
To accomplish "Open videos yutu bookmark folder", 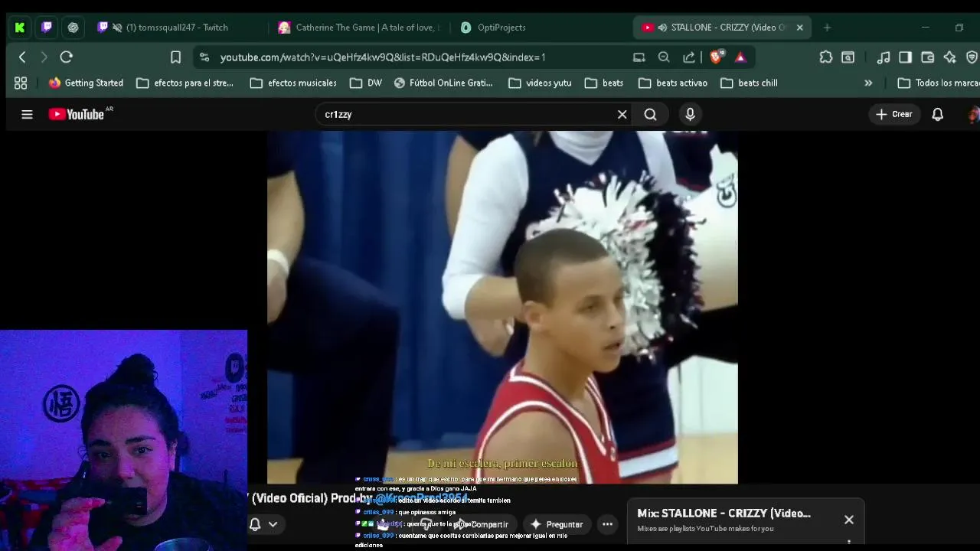I will click(540, 83).
